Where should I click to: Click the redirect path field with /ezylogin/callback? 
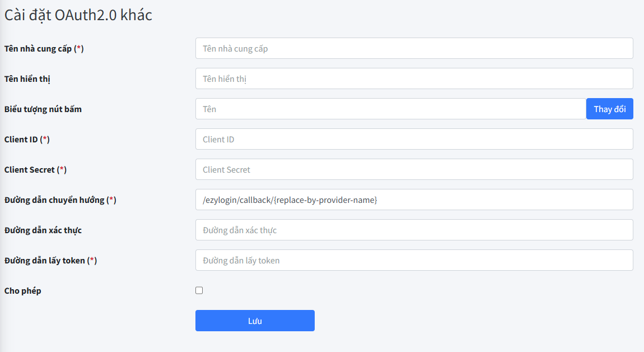point(414,200)
